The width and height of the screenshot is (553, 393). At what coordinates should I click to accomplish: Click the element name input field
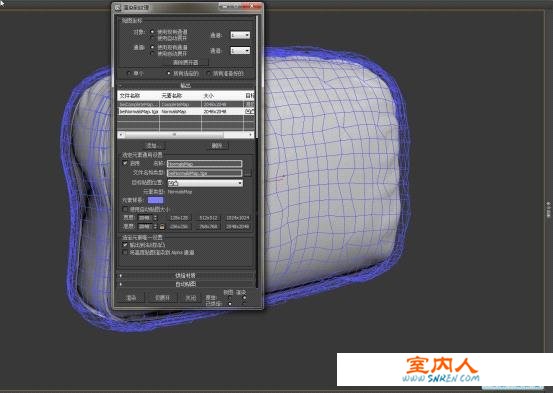click(205, 164)
